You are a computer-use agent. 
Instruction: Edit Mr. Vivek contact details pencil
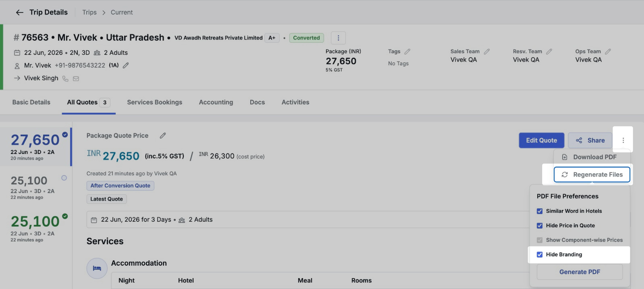click(x=126, y=66)
